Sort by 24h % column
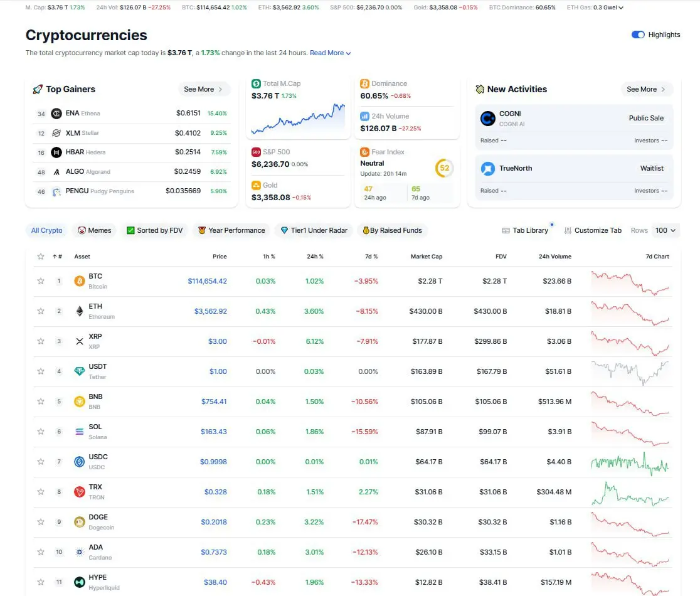This screenshot has height=596, width=700. [315, 256]
